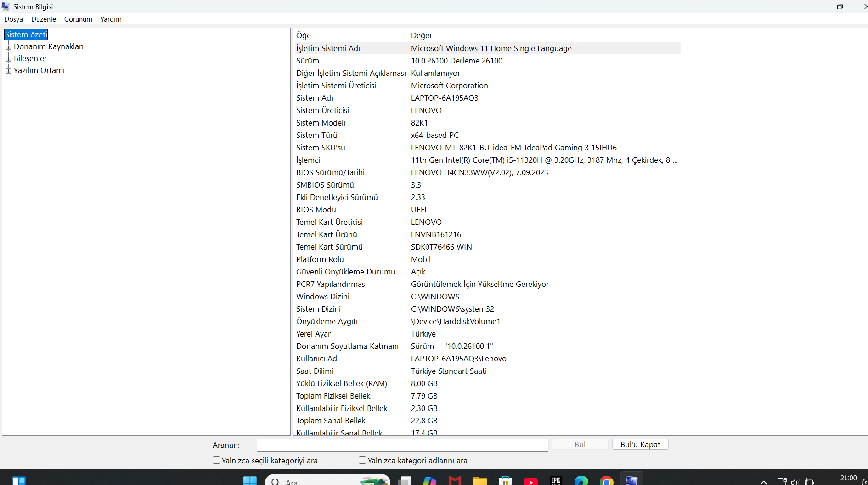Select the Temel Kart Ürünü row label

coord(327,234)
